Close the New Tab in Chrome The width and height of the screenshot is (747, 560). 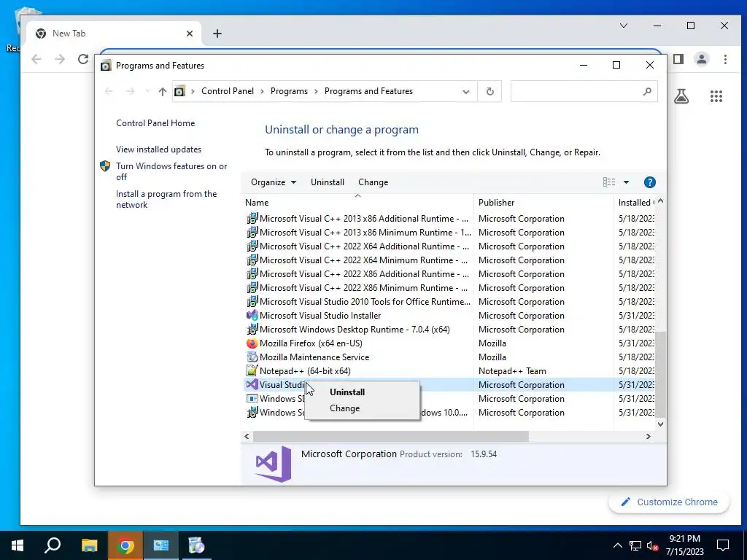click(190, 34)
